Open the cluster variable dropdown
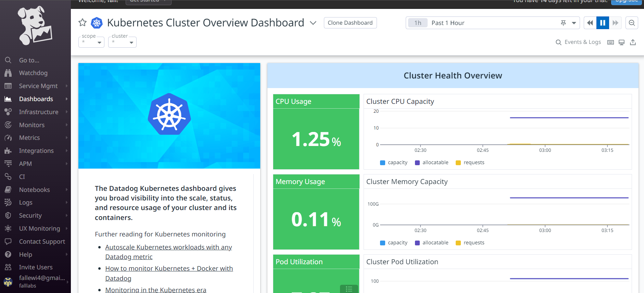The image size is (644, 293). point(122,42)
